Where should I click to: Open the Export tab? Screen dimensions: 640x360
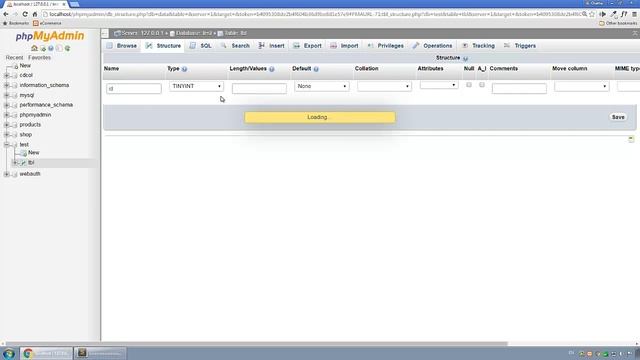pos(307,46)
